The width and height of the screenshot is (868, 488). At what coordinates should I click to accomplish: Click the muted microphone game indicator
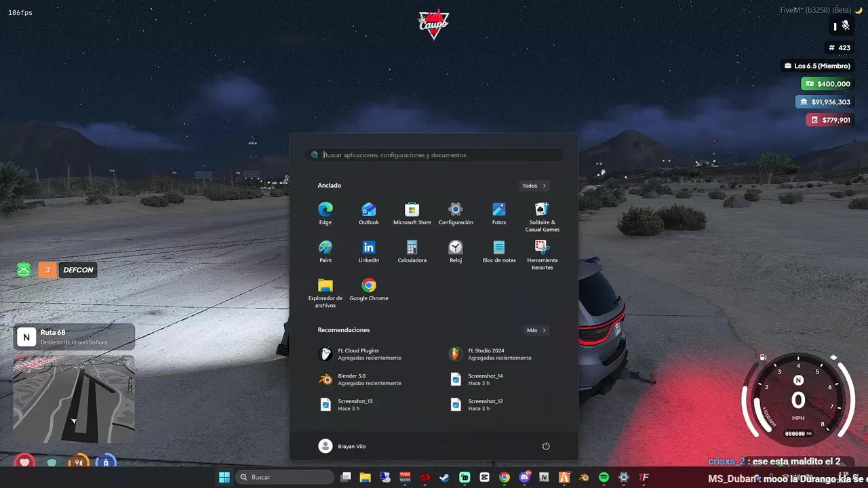point(845,26)
